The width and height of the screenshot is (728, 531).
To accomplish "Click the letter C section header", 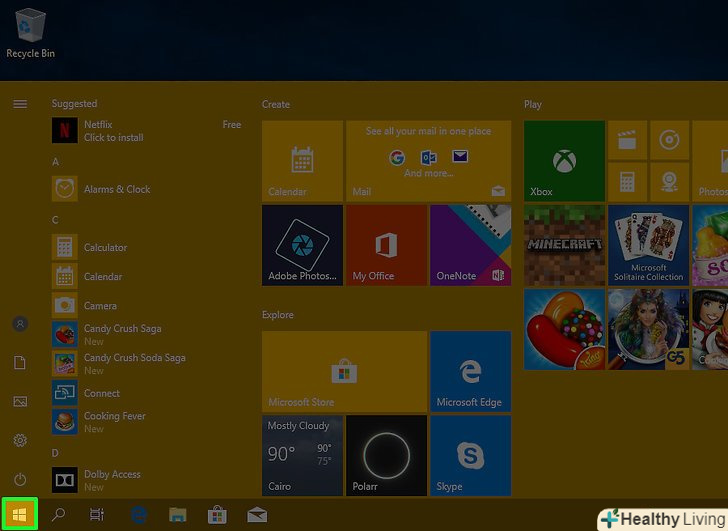I will (x=55, y=220).
